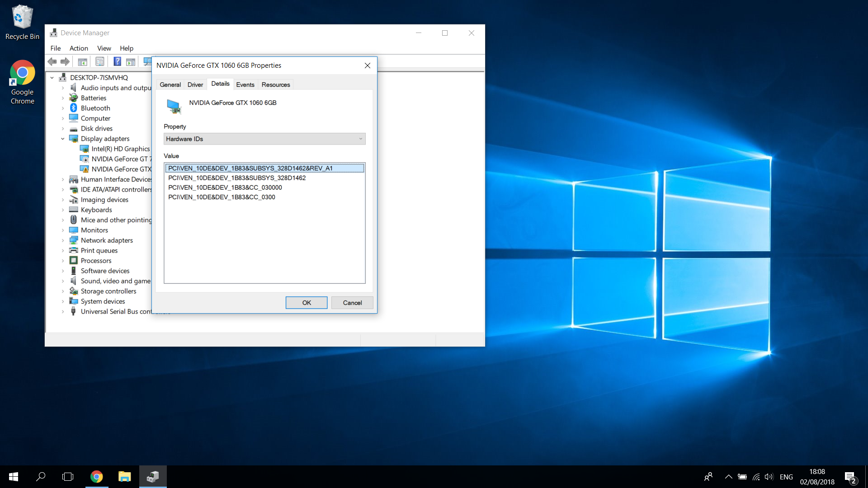The image size is (868, 488).
Task: Toggle the Show/Hide Action Pane toolbar icon
Action: tap(131, 61)
